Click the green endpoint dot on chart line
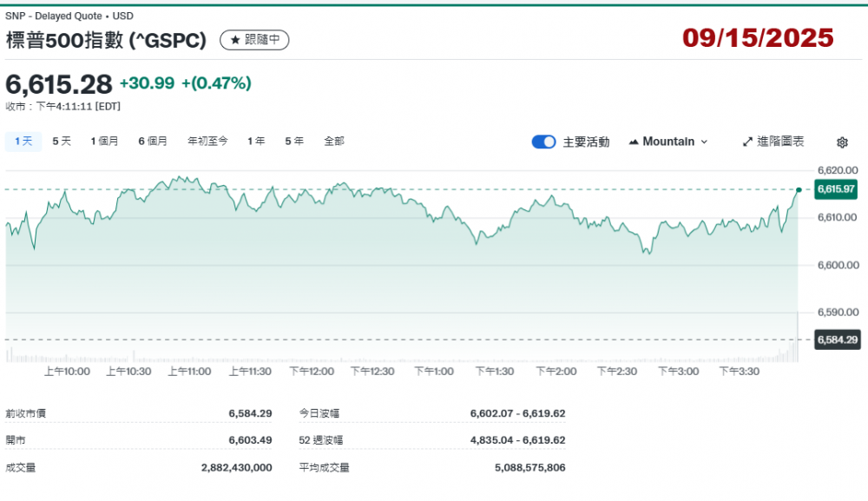The image size is (868, 501). [799, 189]
